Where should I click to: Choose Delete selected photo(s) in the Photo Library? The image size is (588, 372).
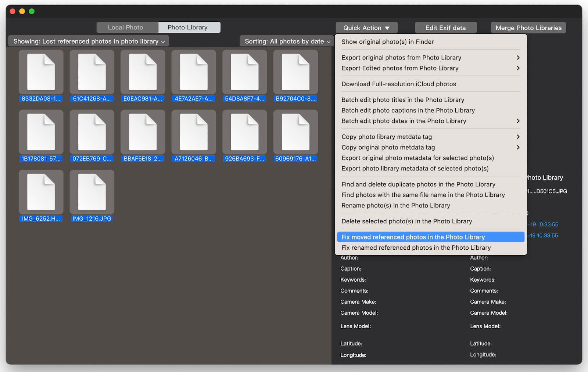click(x=431, y=222)
